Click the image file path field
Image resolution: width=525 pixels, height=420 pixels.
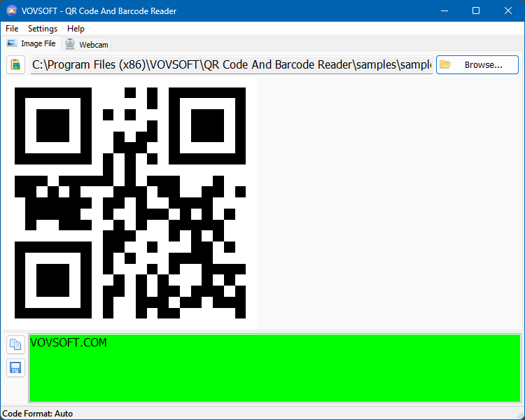232,64
